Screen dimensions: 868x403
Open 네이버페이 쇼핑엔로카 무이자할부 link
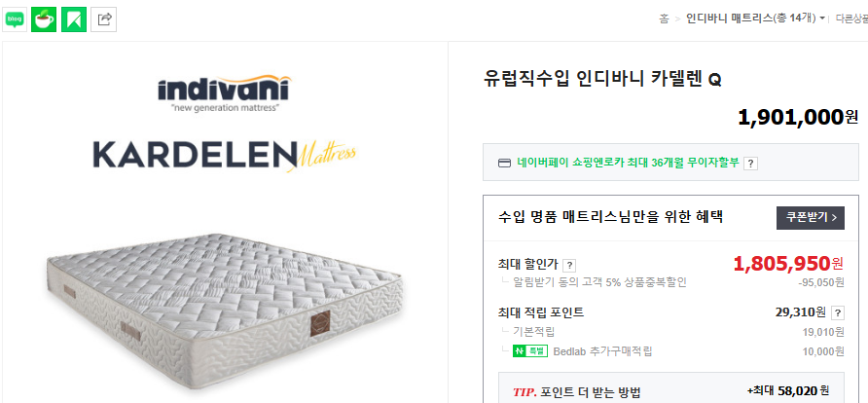(628, 164)
